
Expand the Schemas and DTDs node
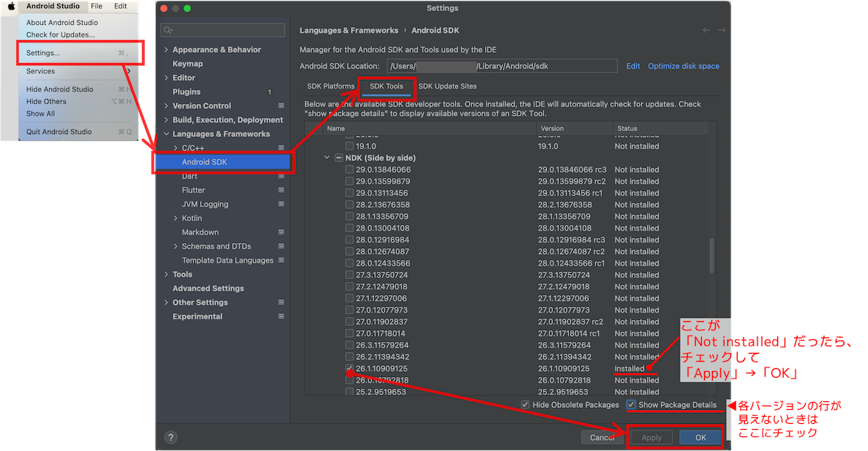176,246
